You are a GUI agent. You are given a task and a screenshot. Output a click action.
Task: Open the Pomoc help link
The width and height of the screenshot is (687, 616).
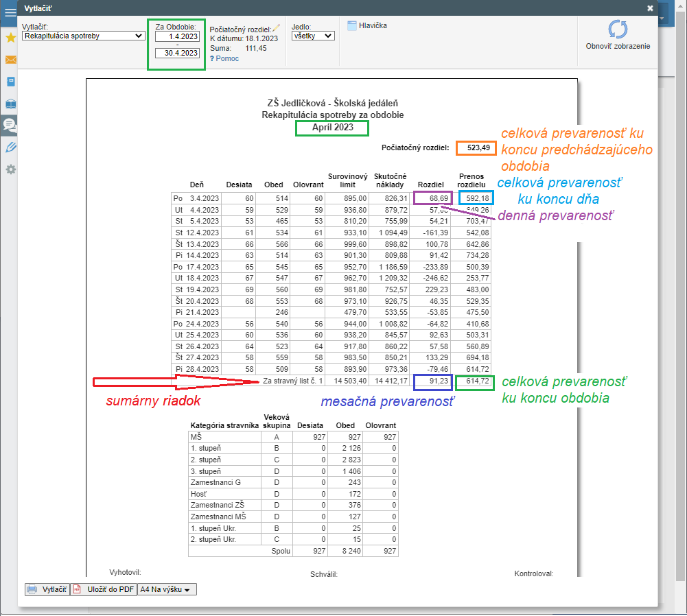tap(224, 59)
